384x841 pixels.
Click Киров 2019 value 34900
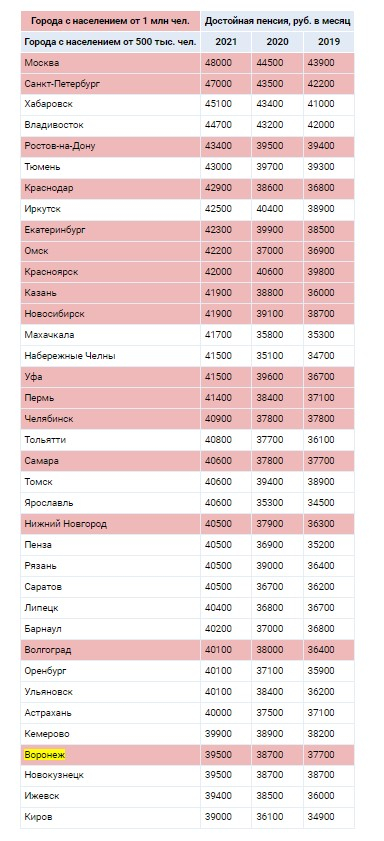point(329,817)
